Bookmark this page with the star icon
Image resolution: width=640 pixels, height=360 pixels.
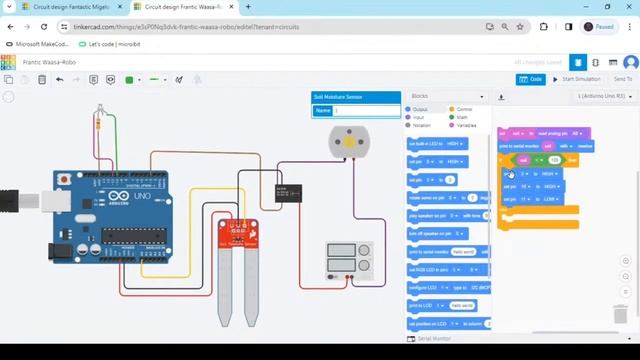click(x=520, y=27)
